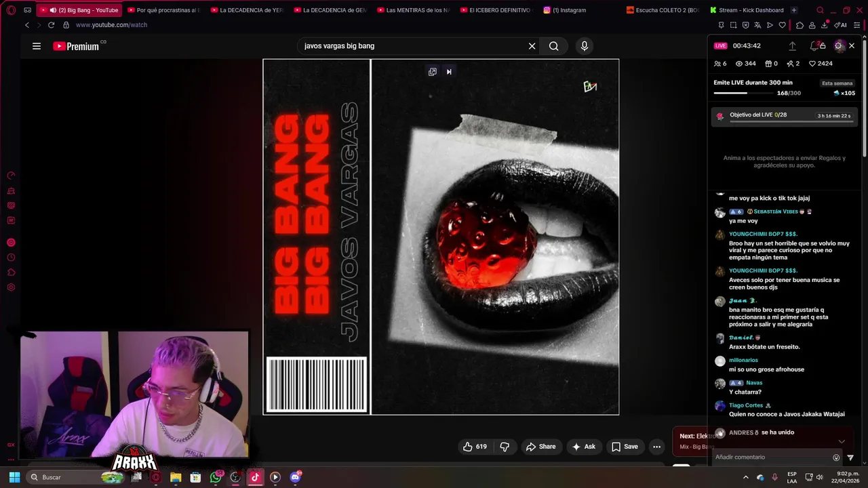This screenshot has width=868, height=488.
Task: Switch to the Instagram tab
Action: click(x=565, y=10)
